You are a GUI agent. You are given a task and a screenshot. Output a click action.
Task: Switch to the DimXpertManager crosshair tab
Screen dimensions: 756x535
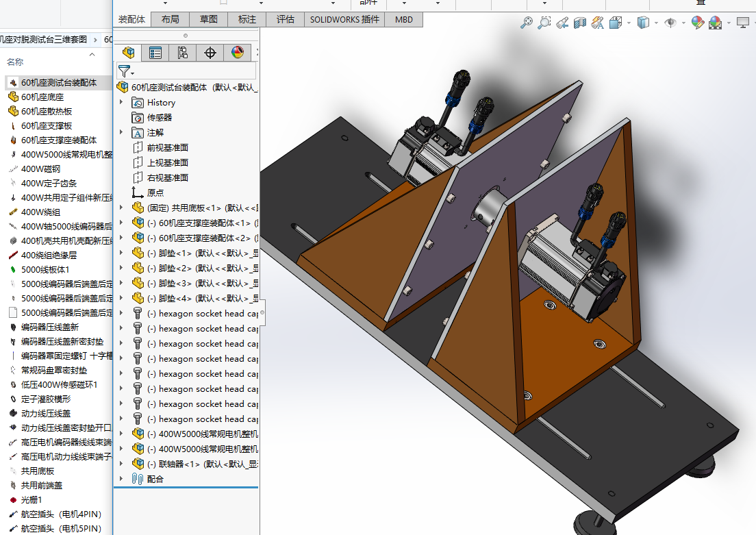[210, 53]
